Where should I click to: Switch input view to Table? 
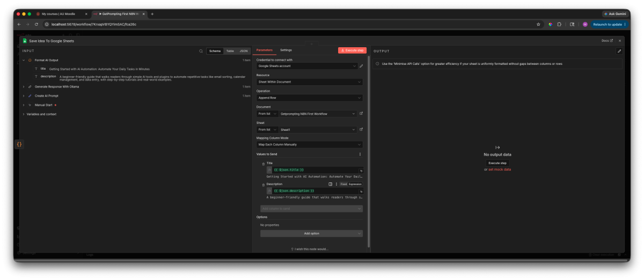coord(230,51)
